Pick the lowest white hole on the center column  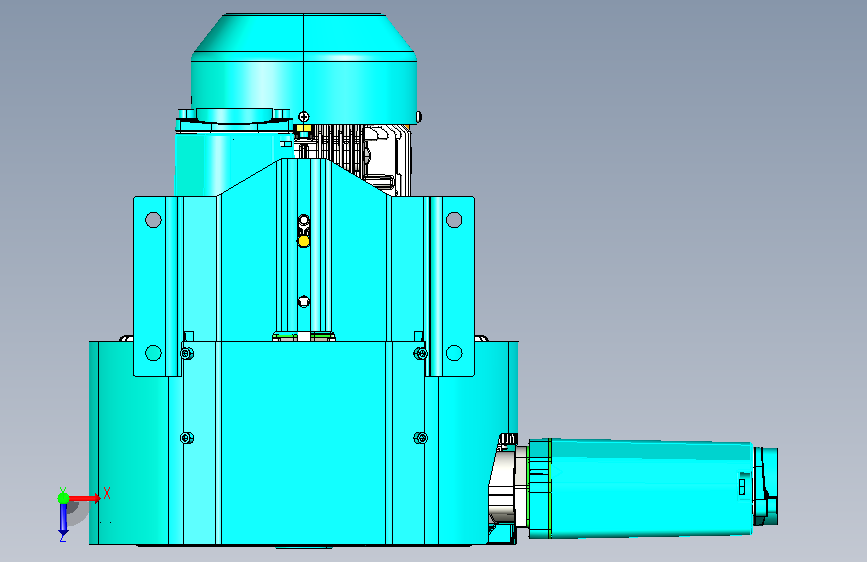(304, 301)
